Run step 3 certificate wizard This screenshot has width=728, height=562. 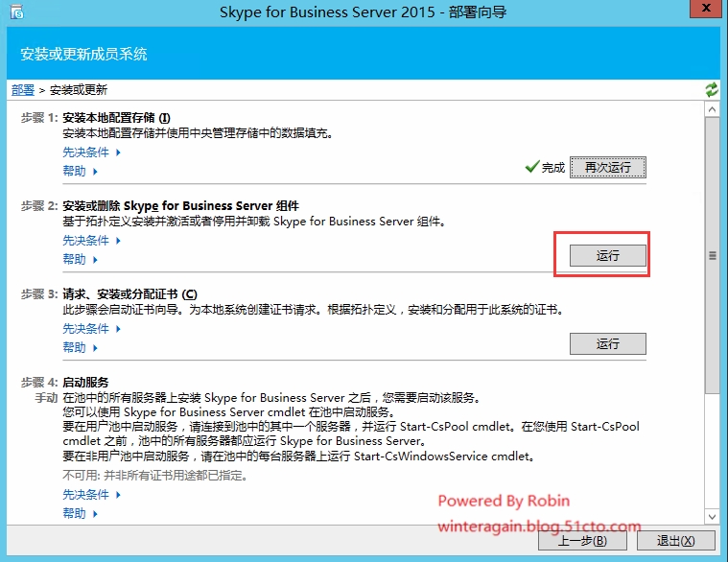coord(608,343)
